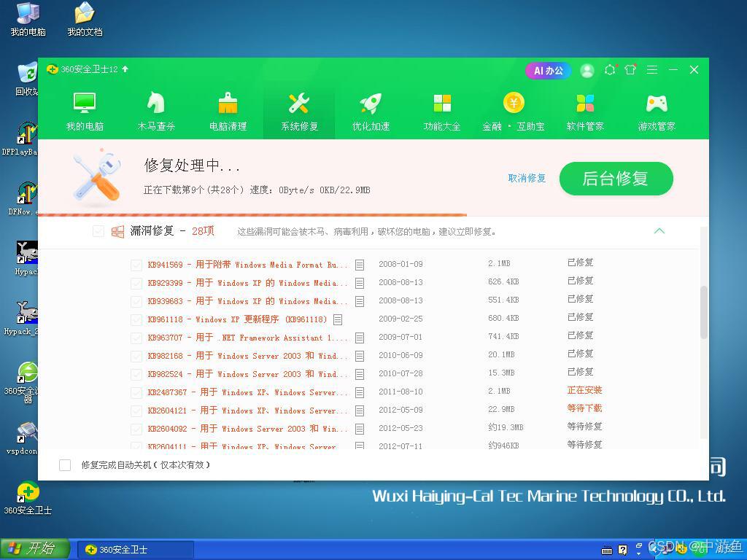Open details icon for KB2604121

[x=360, y=411]
